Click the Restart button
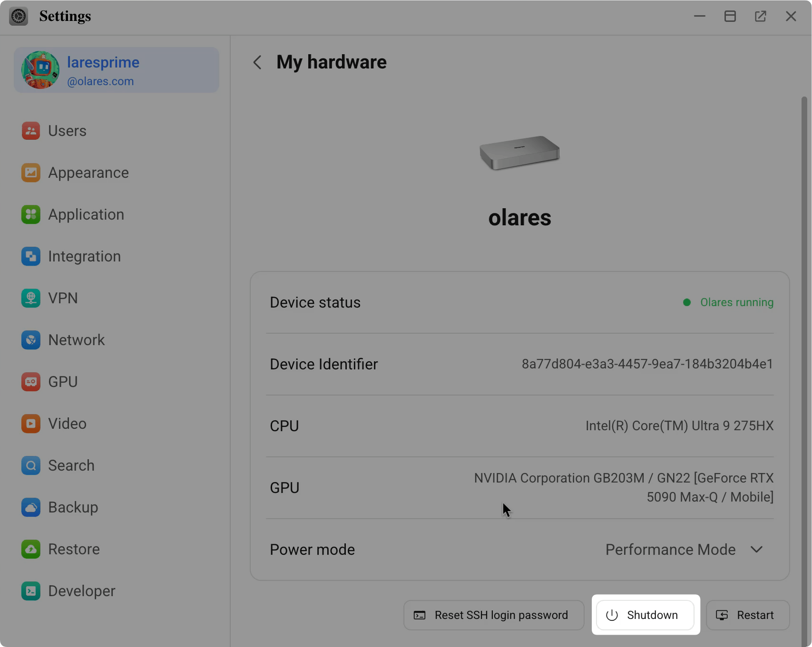Screen dimensions: 812x647 click(x=747, y=615)
